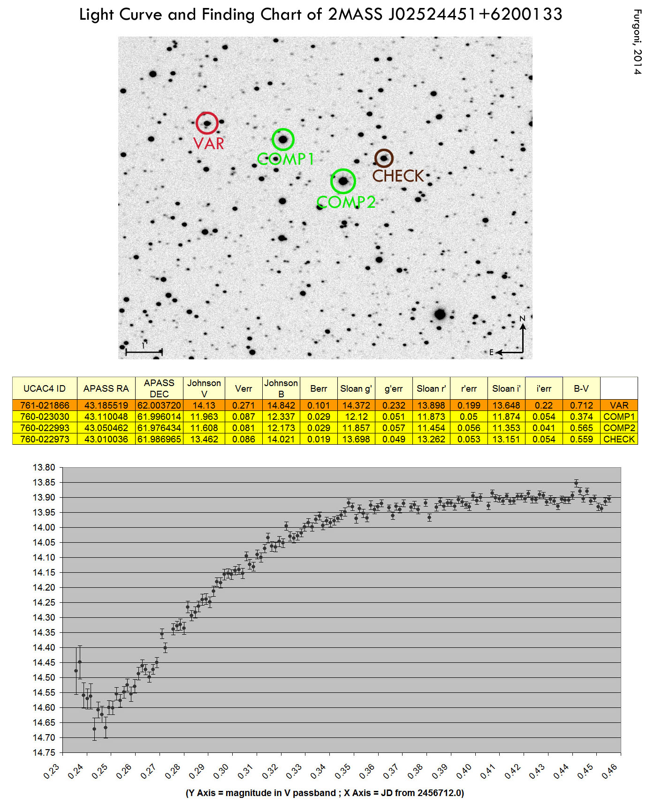
Task: Click the 'COMP1' label cell in table
Action: 619,417
